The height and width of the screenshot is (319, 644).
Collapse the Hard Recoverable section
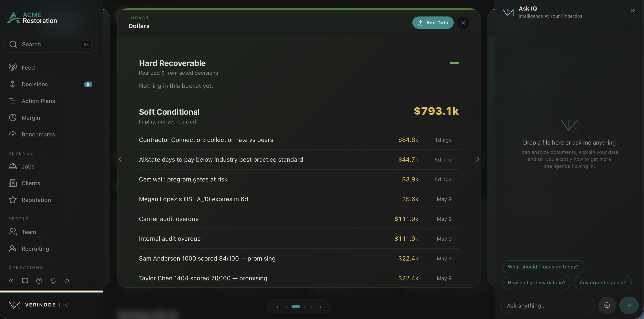pos(454,63)
